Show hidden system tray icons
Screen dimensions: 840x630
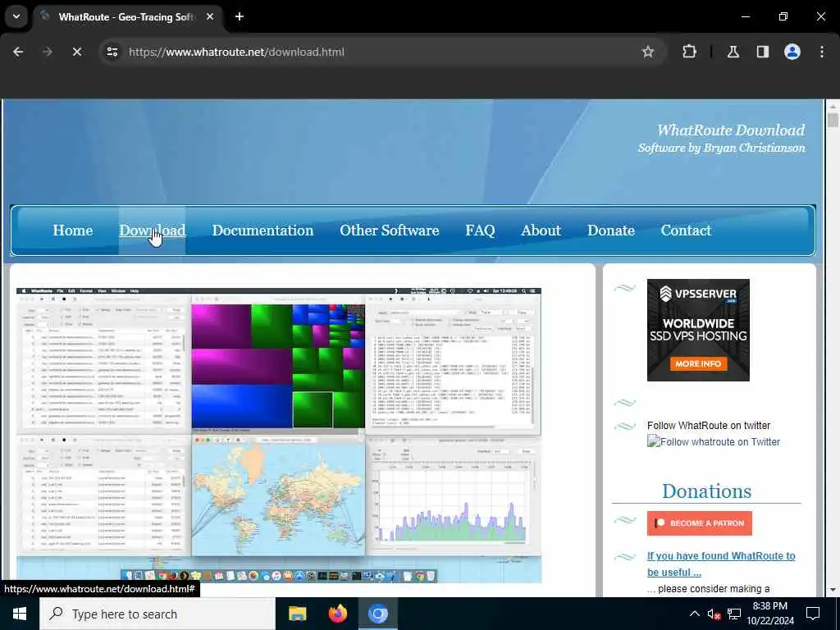point(694,614)
